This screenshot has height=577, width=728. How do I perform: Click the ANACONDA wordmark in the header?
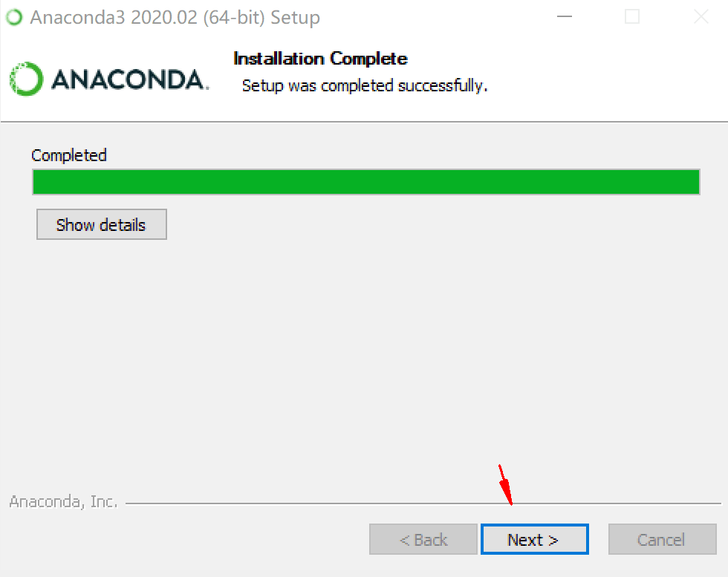pyautogui.click(x=130, y=79)
